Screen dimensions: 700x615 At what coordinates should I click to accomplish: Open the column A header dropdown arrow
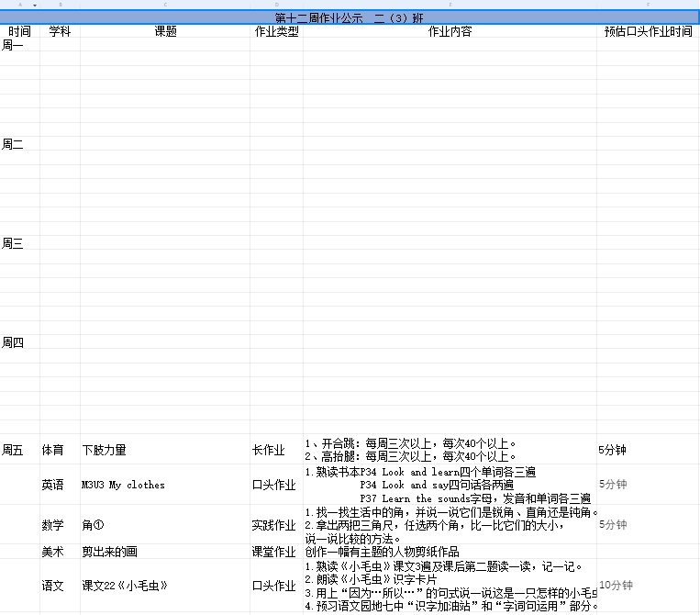pyautogui.click(x=35, y=5)
